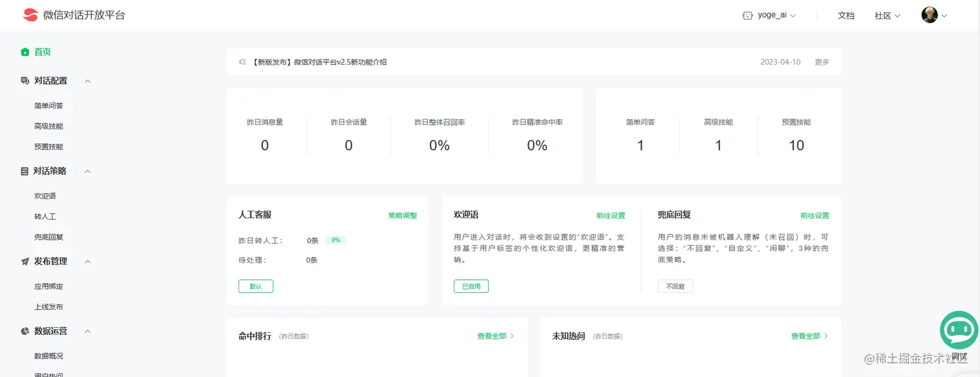
Task: Click the 不回复 button in 兜底回复
Action: 675,286
